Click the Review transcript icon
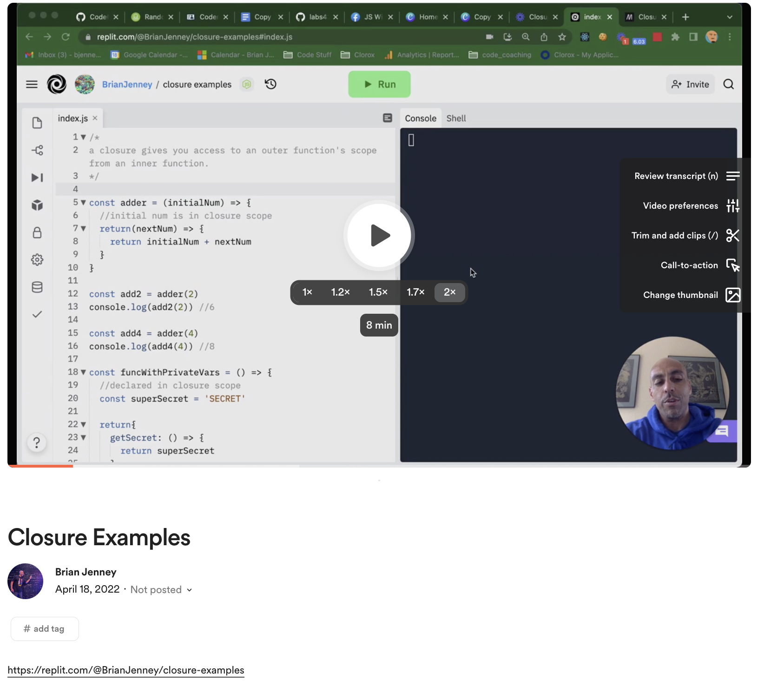The width and height of the screenshot is (764, 700). click(732, 176)
